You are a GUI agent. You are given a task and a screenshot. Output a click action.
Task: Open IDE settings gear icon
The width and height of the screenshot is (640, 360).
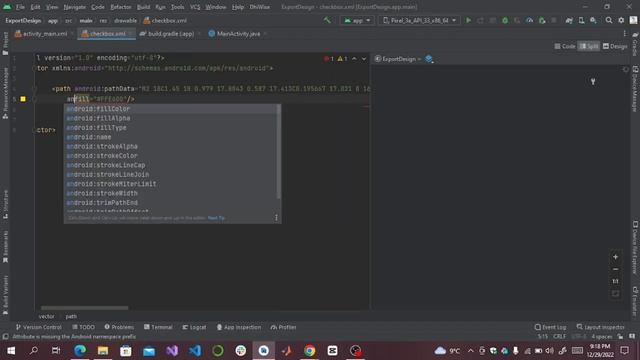[x=621, y=20]
